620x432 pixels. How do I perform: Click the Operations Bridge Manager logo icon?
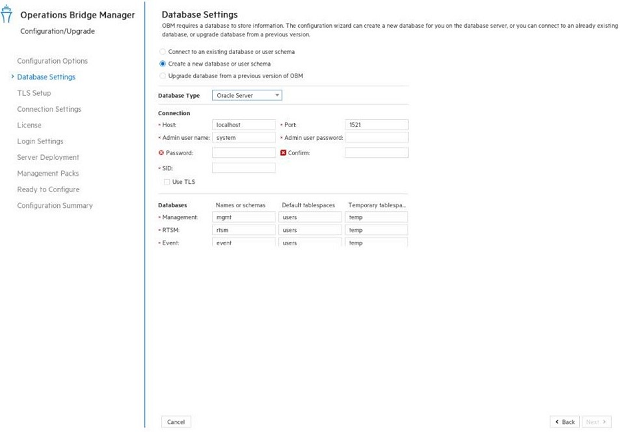[x=6, y=14]
